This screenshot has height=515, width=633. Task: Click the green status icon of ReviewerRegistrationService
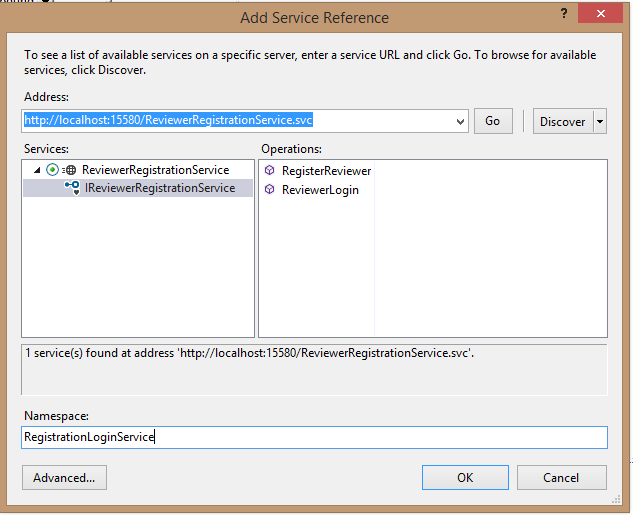pos(52,170)
